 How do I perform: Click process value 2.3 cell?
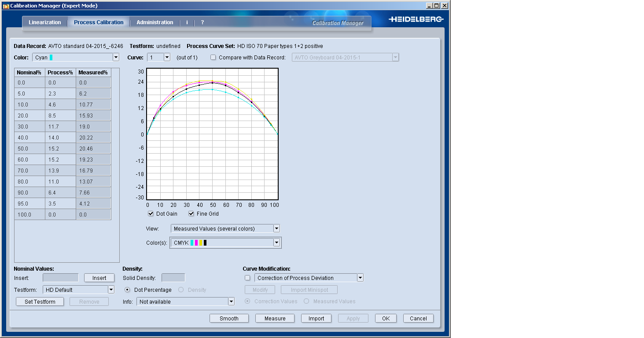61,93
